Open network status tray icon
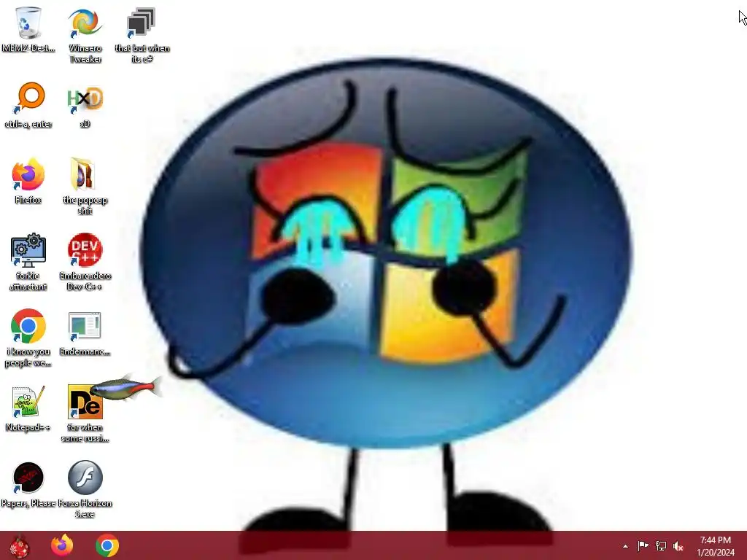747x560 pixels. (661, 545)
